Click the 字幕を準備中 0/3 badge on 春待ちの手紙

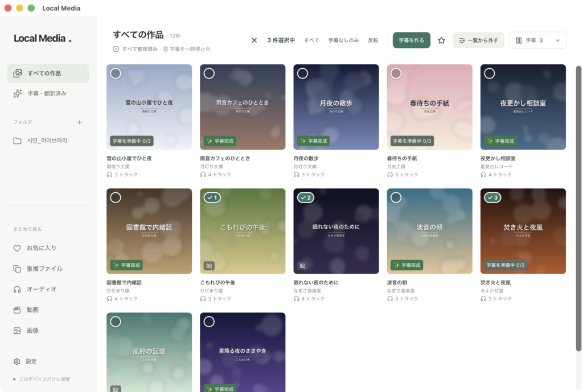coord(412,141)
